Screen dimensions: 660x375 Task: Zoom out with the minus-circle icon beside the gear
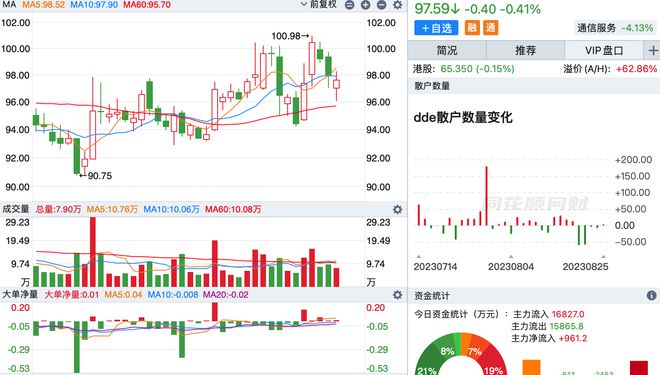point(381,5)
